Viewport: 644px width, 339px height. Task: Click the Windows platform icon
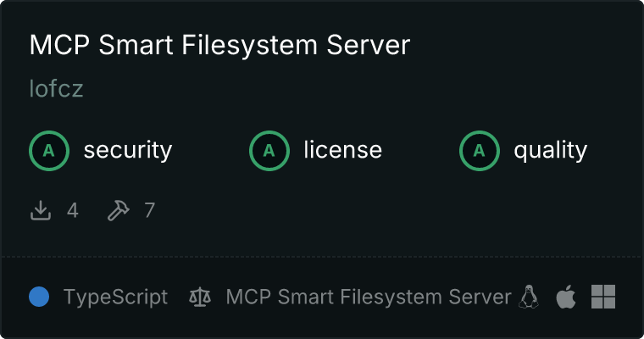click(603, 297)
